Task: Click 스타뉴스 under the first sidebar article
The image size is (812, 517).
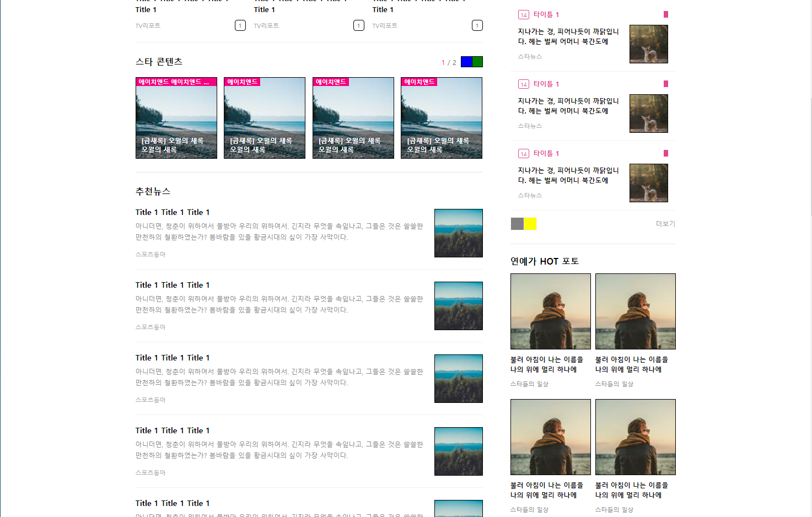Action: coord(530,57)
